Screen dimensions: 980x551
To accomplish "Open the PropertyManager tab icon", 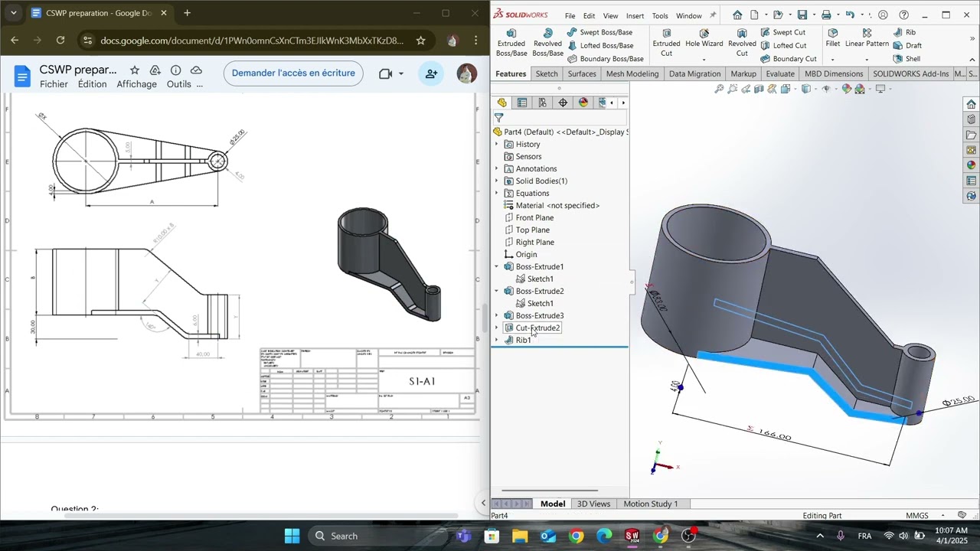I will click(522, 103).
